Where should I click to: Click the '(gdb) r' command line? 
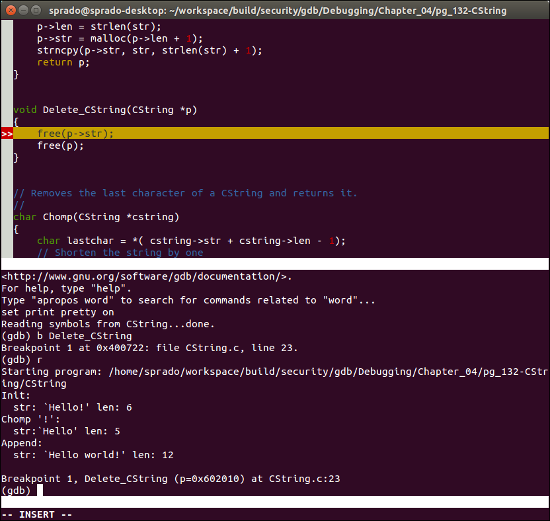(22, 360)
